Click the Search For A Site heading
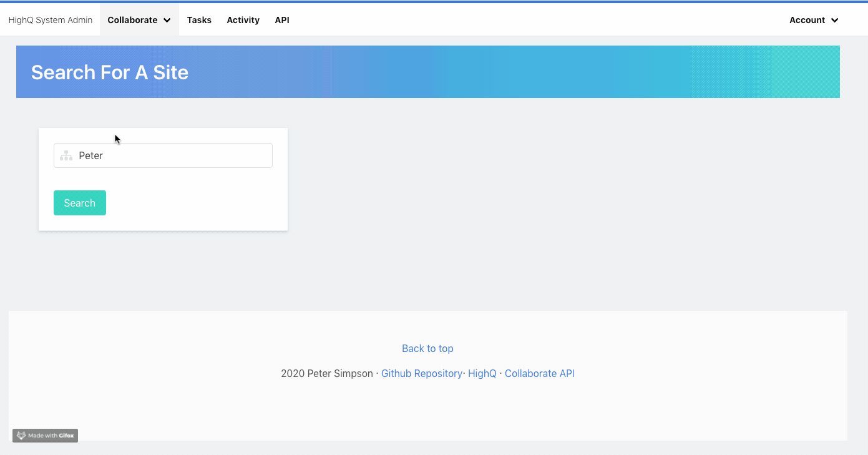Viewport: 868px width, 455px height. pyautogui.click(x=110, y=72)
